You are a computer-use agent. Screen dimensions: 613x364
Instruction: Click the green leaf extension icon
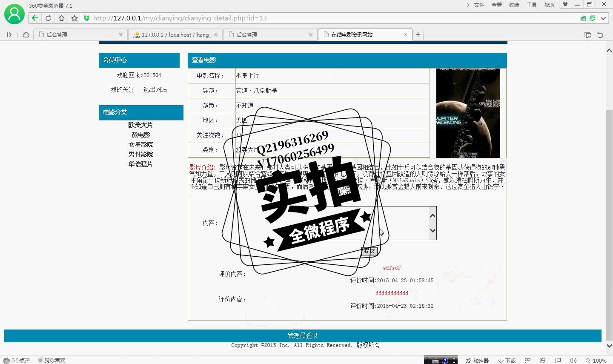[592, 18]
